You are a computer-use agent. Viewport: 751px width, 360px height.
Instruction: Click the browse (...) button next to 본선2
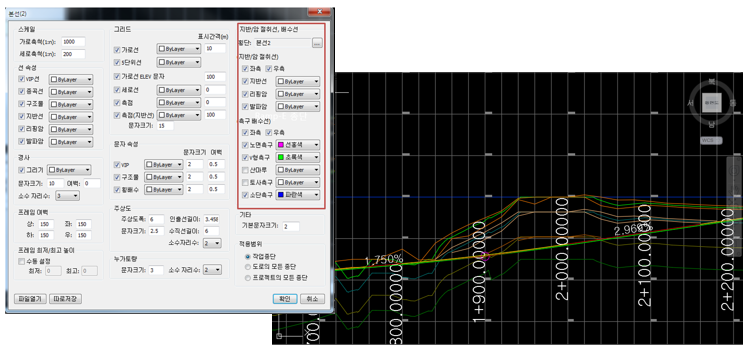tap(317, 43)
